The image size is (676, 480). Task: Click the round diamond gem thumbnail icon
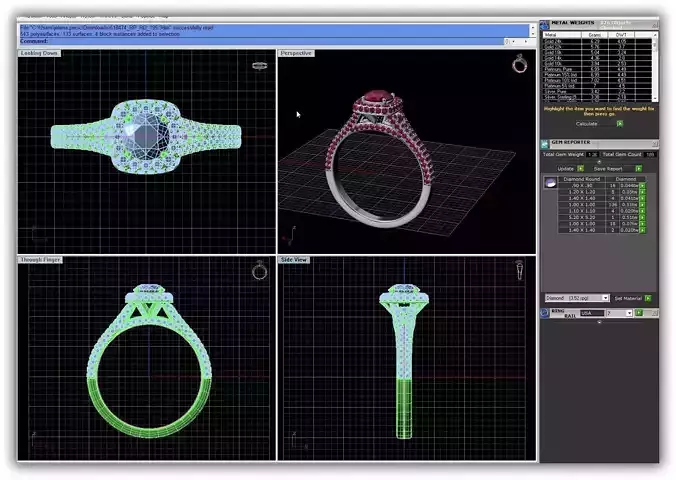(x=550, y=183)
